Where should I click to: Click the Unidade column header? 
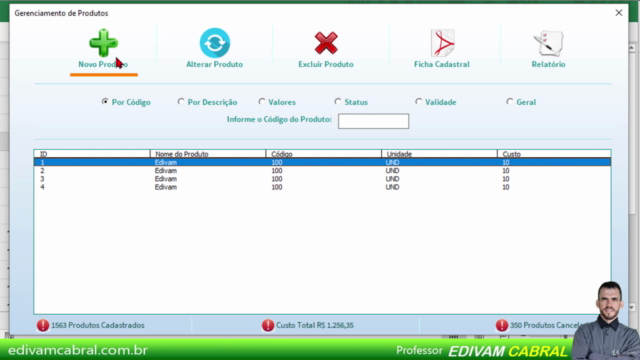coord(440,154)
